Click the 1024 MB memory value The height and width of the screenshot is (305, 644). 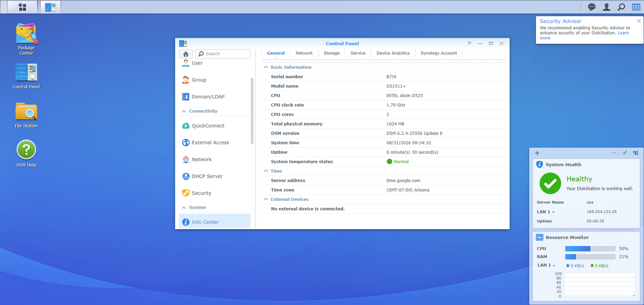[x=396, y=124]
